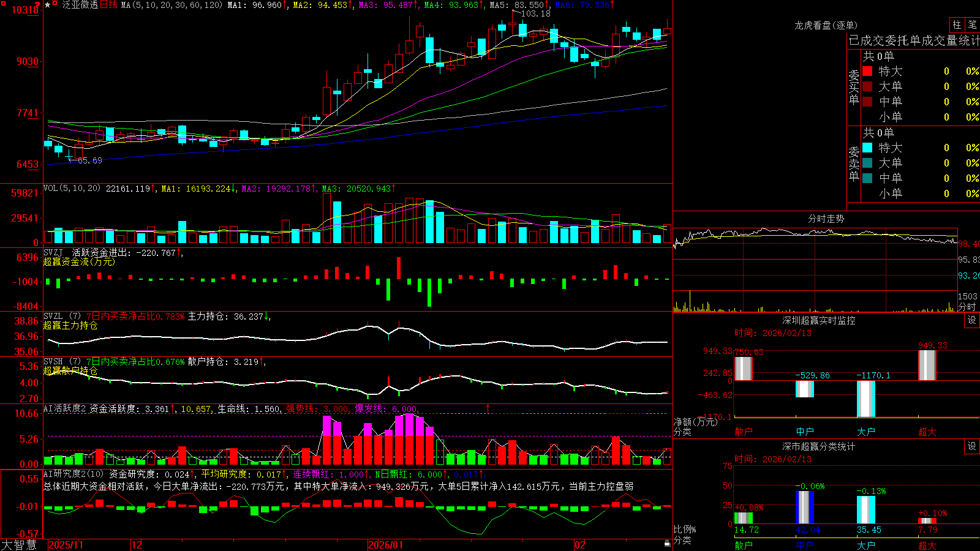Viewport: 980px width, 551px height.
Task: Click the blue 中户 42.04 proportion bar
Action: pos(805,507)
